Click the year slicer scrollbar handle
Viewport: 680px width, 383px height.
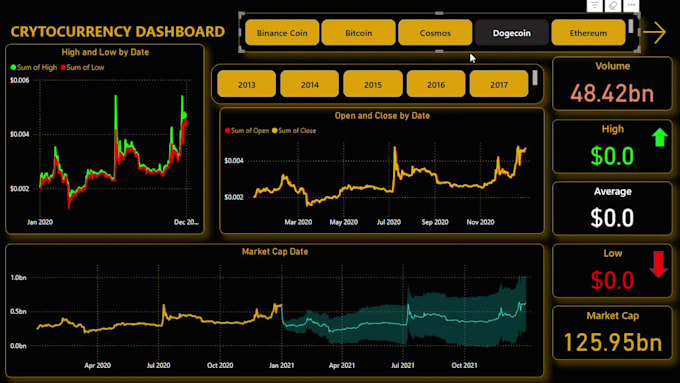coord(535,78)
